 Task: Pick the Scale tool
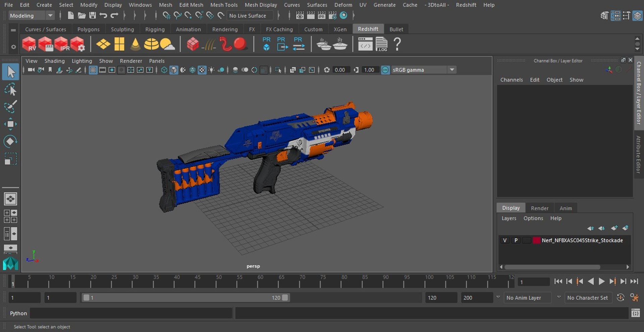[x=10, y=158]
